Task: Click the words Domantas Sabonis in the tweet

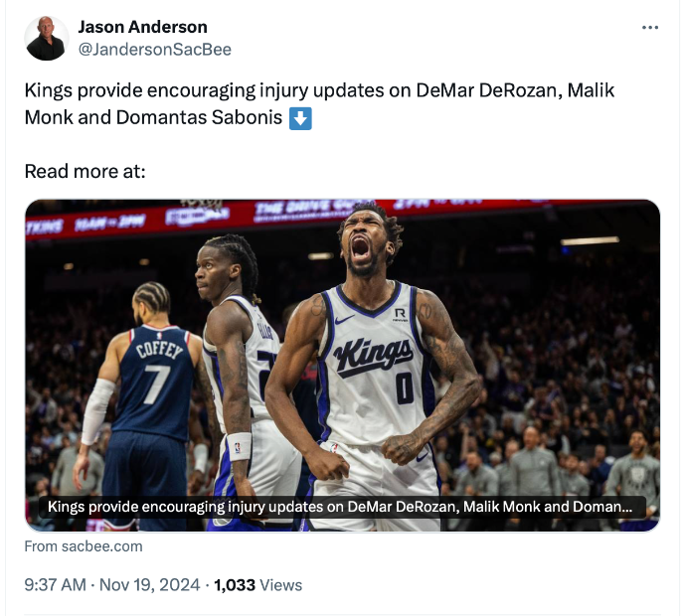Action: (x=199, y=117)
